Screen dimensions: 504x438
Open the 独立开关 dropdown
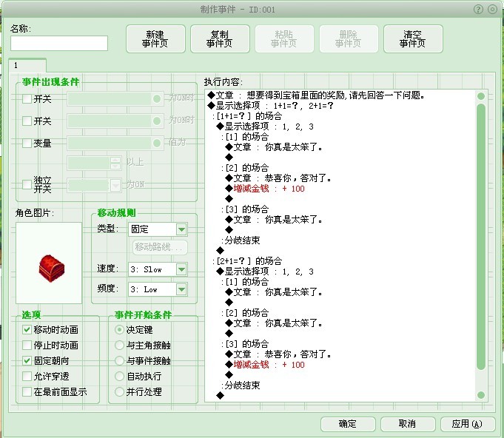tap(94, 185)
